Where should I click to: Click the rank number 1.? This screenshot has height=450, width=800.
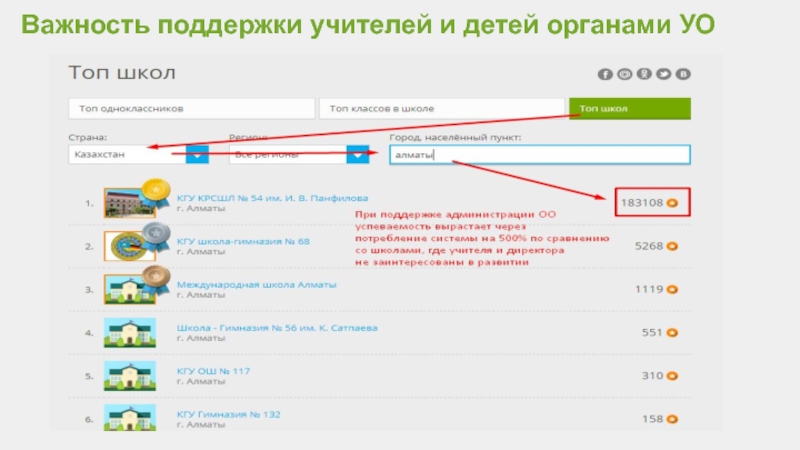[89, 203]
